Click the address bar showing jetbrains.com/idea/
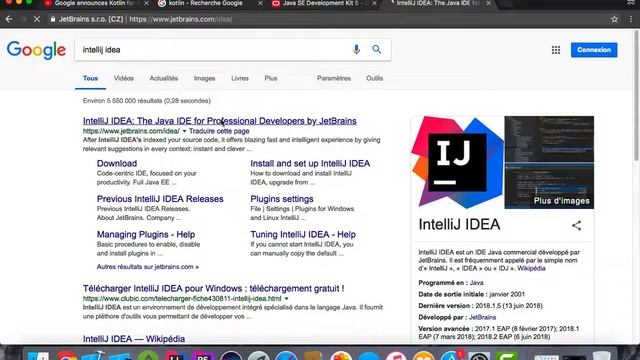 pos(327,19)
